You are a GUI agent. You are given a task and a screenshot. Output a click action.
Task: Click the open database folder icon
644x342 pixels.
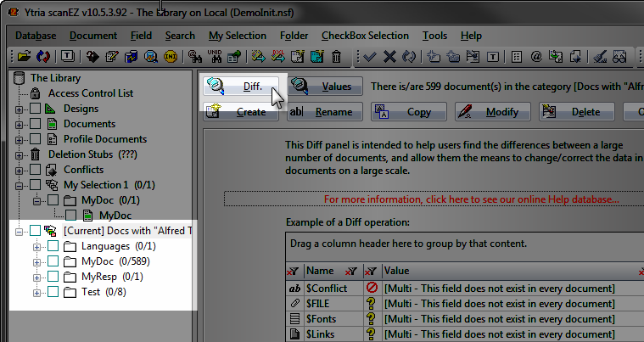coord(23,57)
